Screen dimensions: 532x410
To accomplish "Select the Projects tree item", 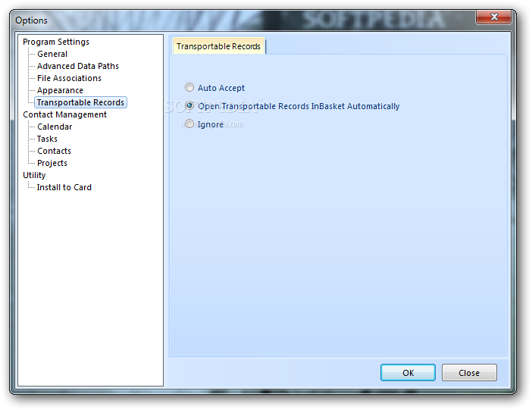I will [52, 163].
